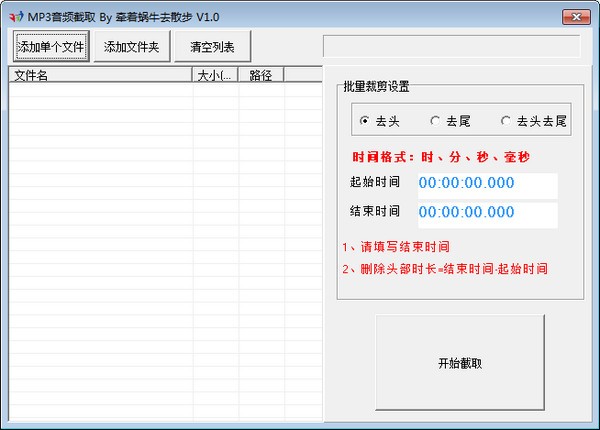
Task: Start trimming with 开始截取 button
Action: click(459, 363)
